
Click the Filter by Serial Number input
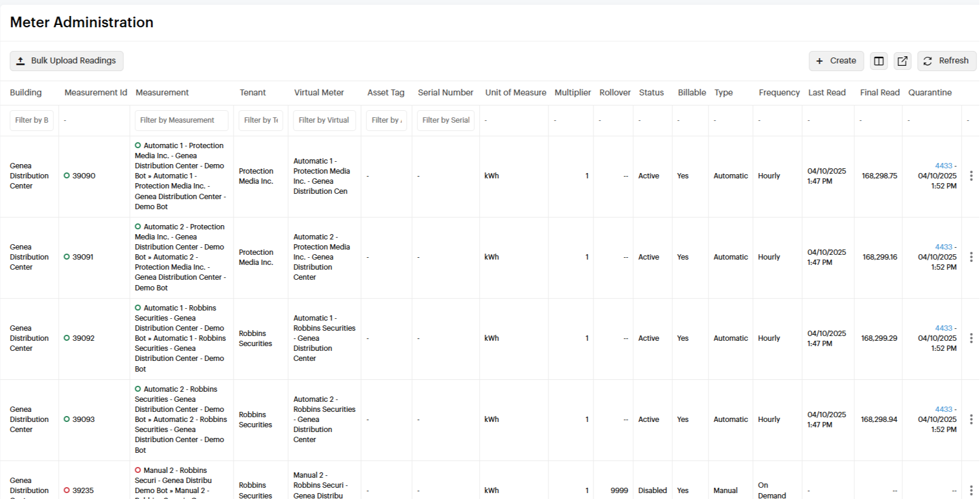click(446, 120)
